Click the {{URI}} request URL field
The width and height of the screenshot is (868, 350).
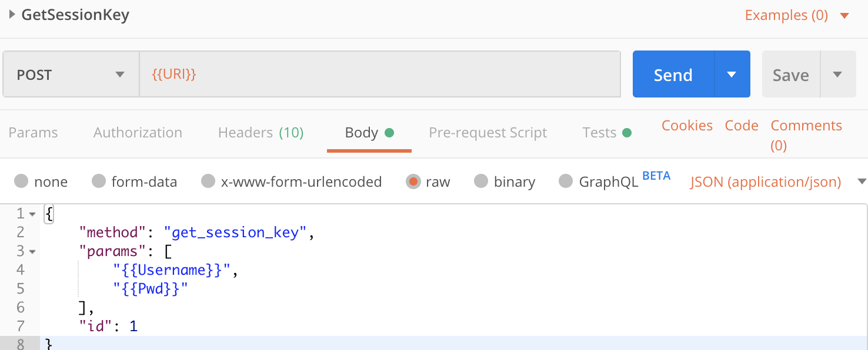tap(379, 75)
